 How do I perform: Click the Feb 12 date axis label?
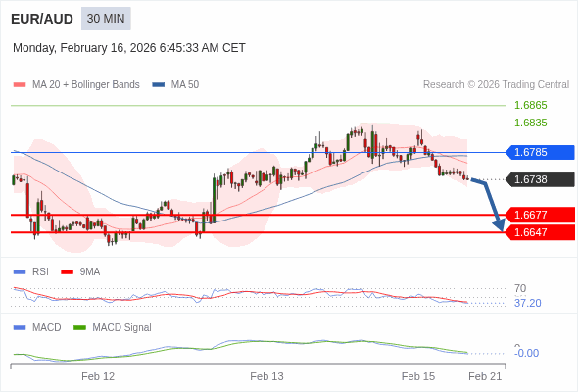98,376
